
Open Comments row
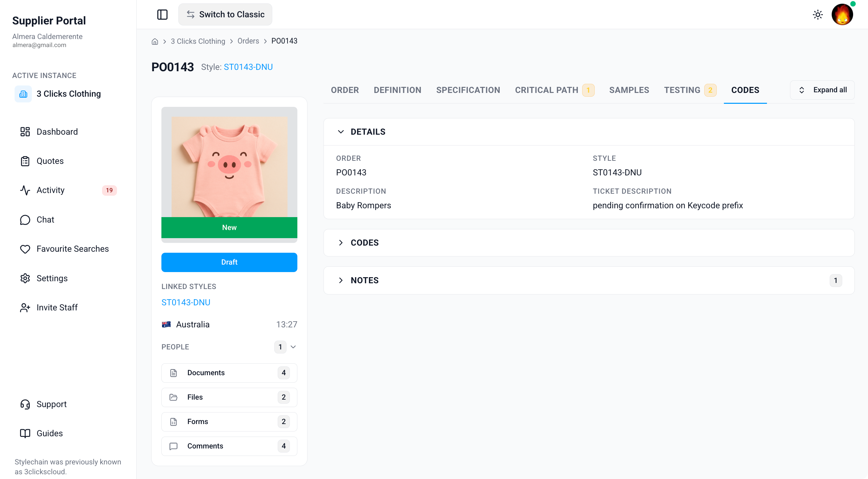pyautogui.click(x=229, y=446)
